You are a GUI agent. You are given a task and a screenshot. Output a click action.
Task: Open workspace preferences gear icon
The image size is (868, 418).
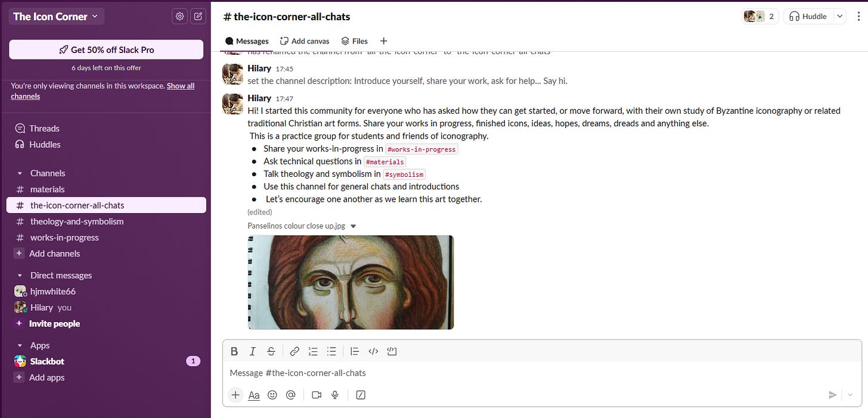pyautogui.click(x=179, y=17)
